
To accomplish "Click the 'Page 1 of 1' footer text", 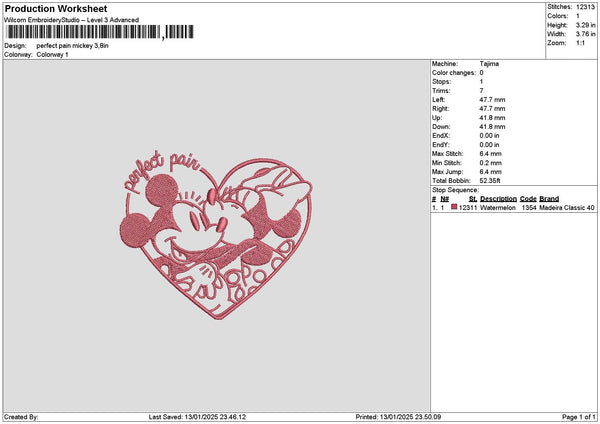I will click(x=579, y=417).
